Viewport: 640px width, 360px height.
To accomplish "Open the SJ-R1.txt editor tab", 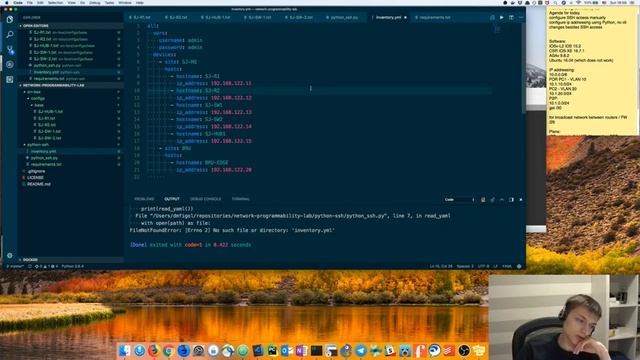I will (x=142, y=18).
